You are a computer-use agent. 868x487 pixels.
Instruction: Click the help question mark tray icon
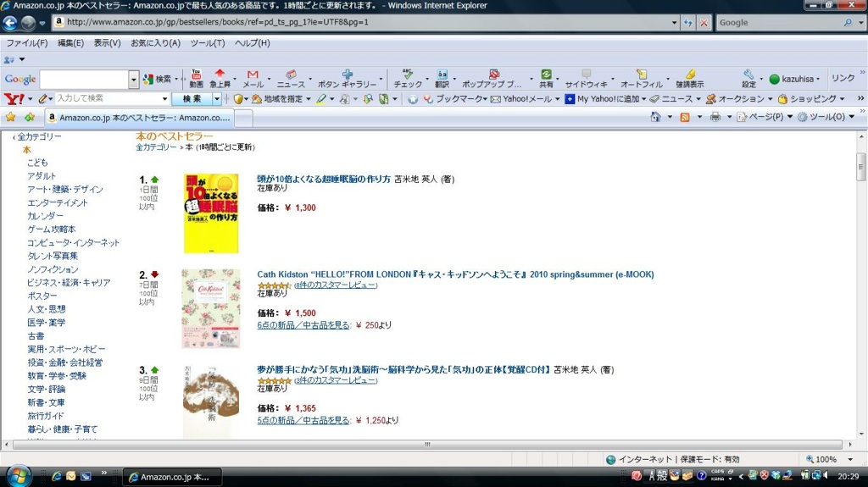coord(701,475)
